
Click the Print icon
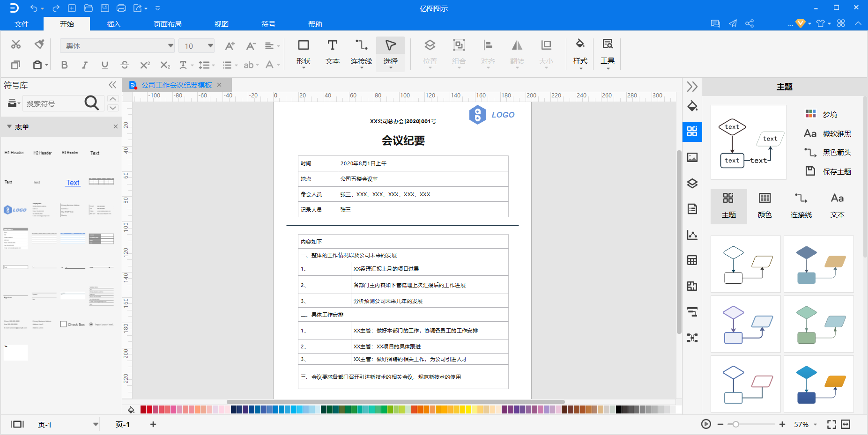pos(121,8)
